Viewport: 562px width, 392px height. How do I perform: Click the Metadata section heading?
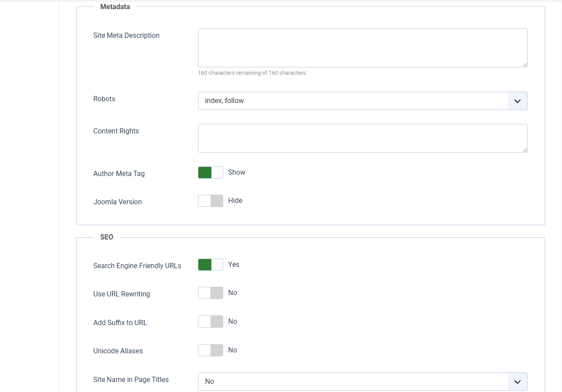[x=115, y=7]
